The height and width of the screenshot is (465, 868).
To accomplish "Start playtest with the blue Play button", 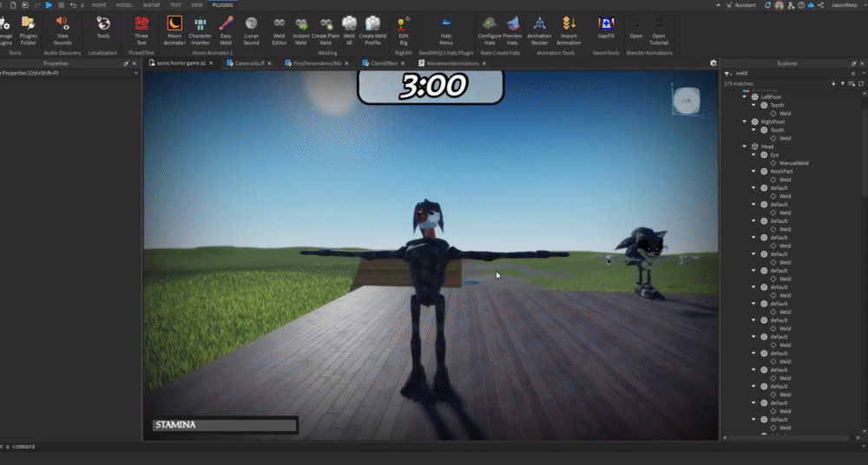I will click(x=49, y=5).
